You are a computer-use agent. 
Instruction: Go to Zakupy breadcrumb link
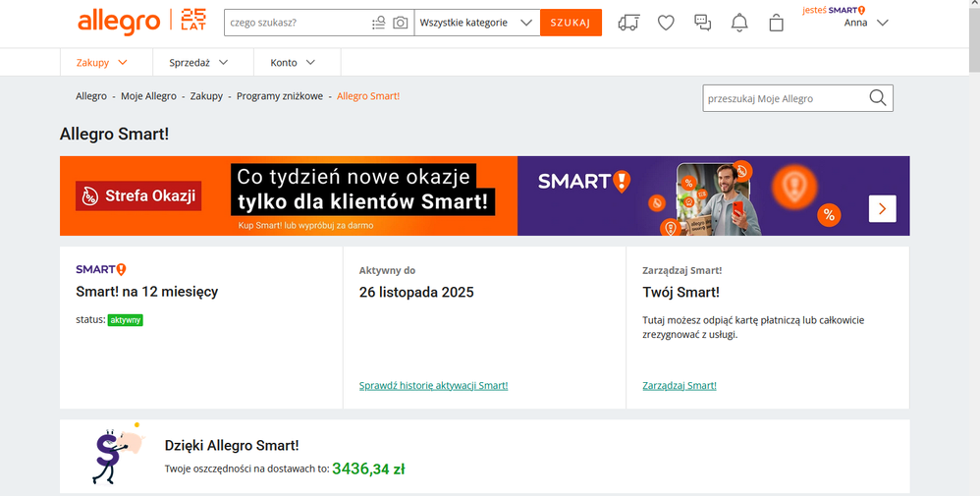pyautogui.click(x=206, y=96)
